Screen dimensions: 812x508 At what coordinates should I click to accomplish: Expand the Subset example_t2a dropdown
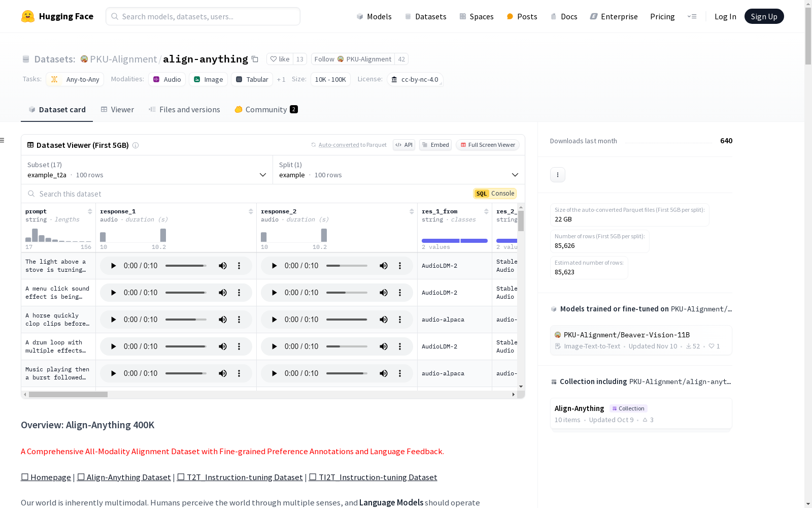(147, 170)
